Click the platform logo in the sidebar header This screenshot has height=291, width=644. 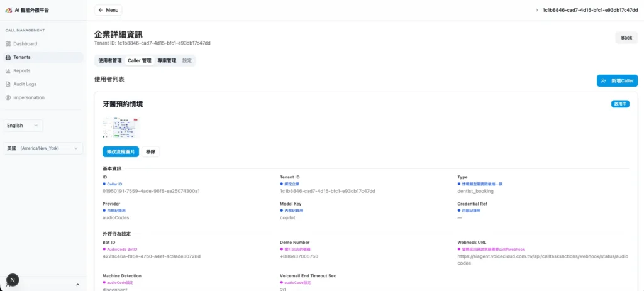pos(8,11)
